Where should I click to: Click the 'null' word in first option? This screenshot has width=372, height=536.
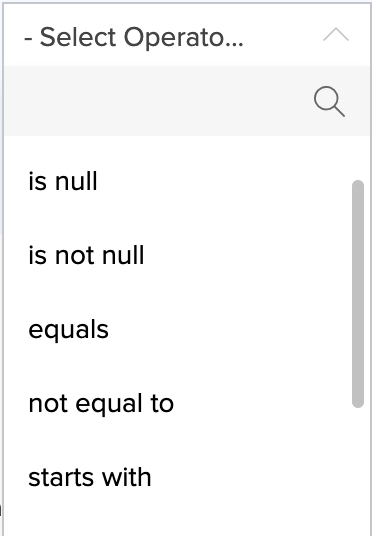click(76, 181)
